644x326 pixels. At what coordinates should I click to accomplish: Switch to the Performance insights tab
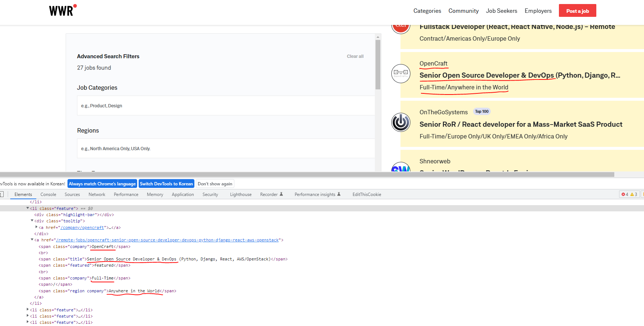[317, 195]
